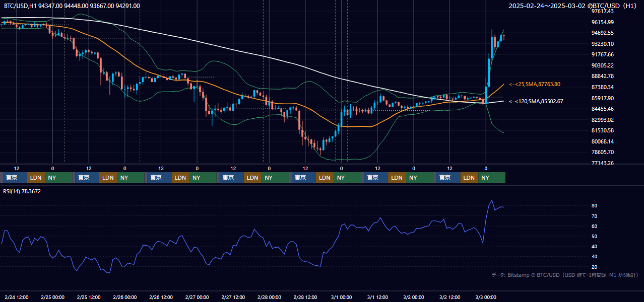Click the 3/3 00:00 date label
644x302 pixels.
click(486, 297)
